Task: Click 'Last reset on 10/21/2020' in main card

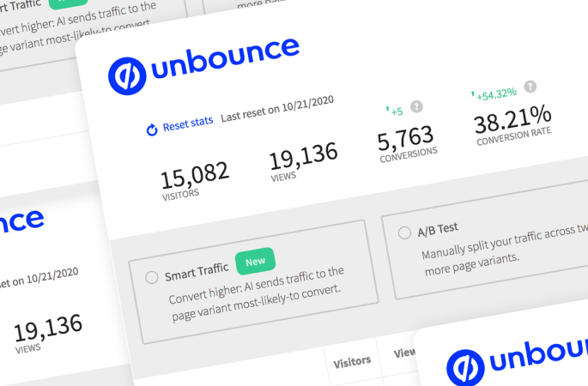Action: click(277, 108)
